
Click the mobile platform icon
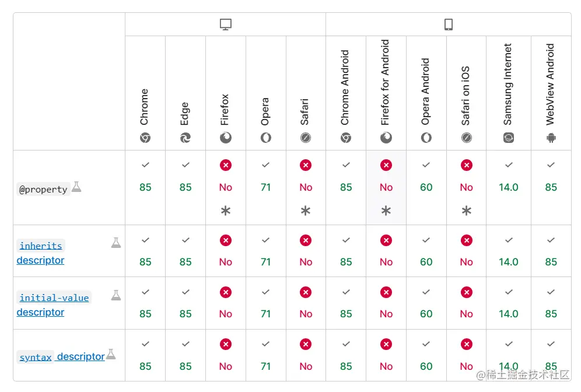[x=448, y=24]
